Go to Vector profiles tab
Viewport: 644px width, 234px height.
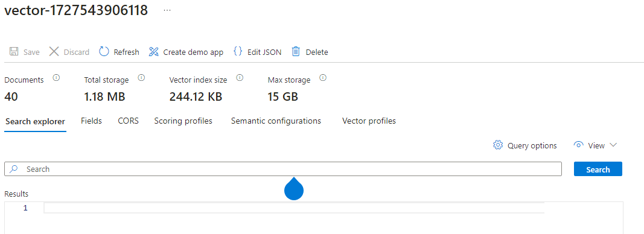pyautogui.click(x=369, y=121)
